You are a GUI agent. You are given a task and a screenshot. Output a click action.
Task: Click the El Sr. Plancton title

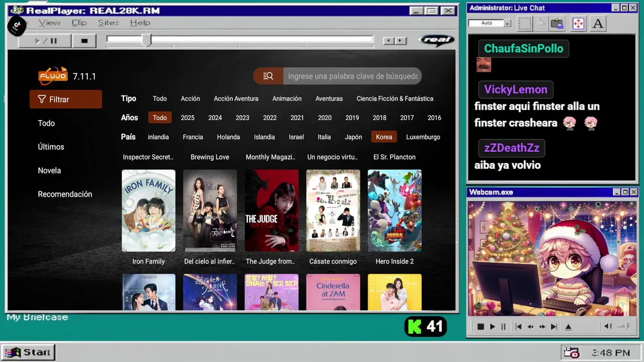tap(394, 157)
